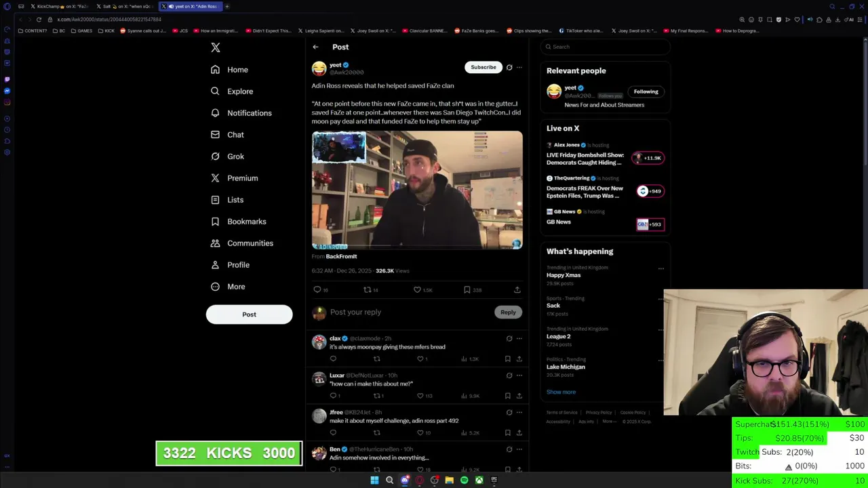The width and height of the screenshot is (868, 488).
Task: Click the back arrow beside Post
Action: tap(315, 47)
